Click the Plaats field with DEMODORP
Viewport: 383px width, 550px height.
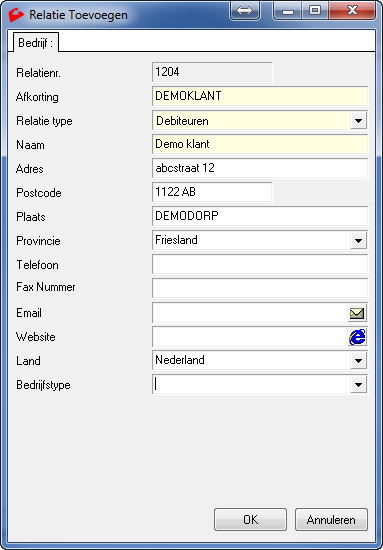[260, 216]
